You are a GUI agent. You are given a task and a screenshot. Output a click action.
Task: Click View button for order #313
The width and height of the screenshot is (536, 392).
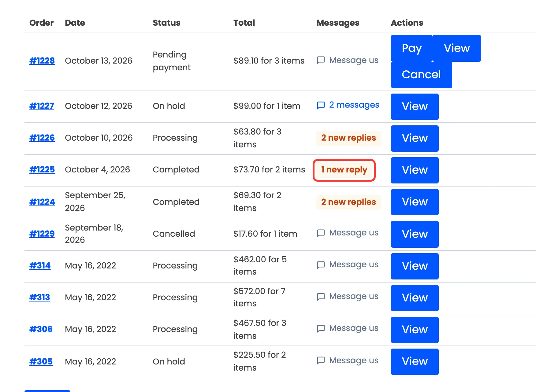pos(415,298)
